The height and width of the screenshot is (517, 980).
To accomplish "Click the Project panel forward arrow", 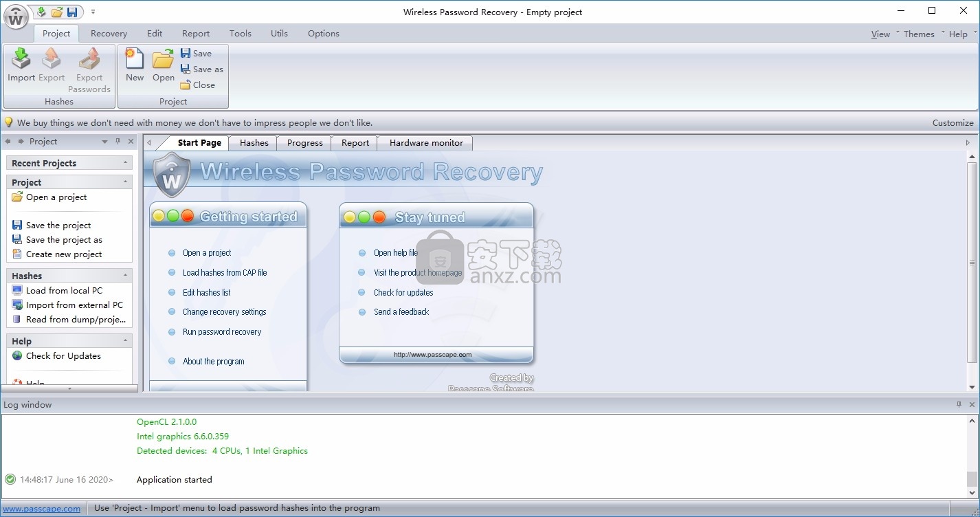I will click(21, 142).
